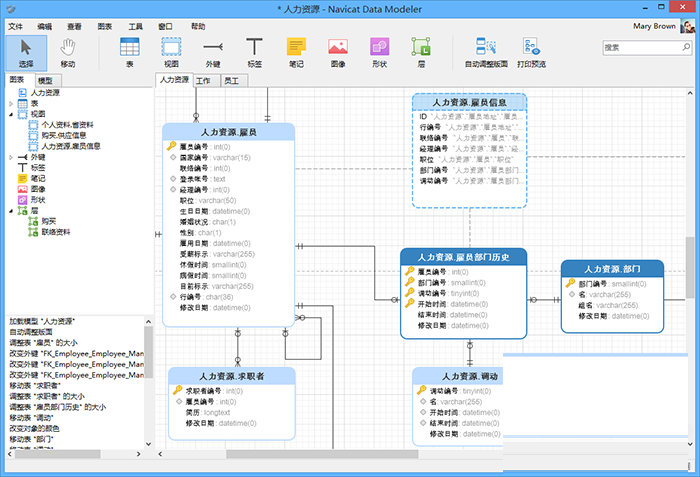Open the 帮助 (Help) menu
This screenshot has height=477, width=700.
tap(198, 26)
